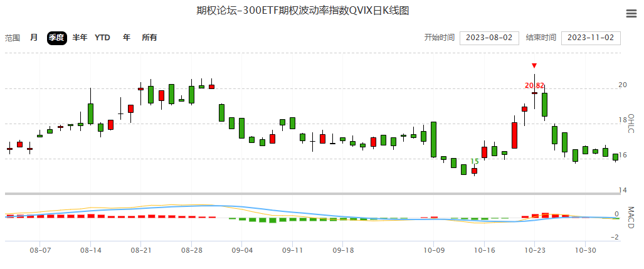This screenshot has height=269, width=644.
Task: Edit the 结束时间 date field 2023-11-02
Action: [x=591, y=38]
